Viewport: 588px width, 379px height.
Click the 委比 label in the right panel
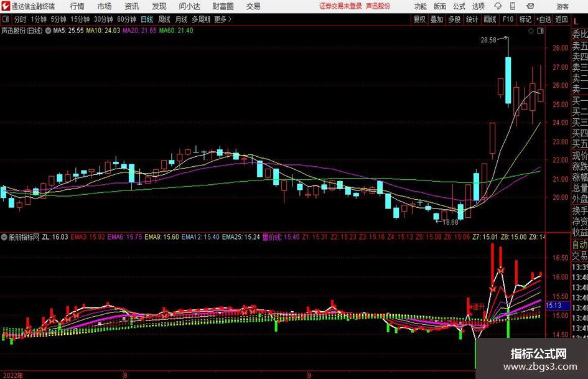(x=580, y=34)
